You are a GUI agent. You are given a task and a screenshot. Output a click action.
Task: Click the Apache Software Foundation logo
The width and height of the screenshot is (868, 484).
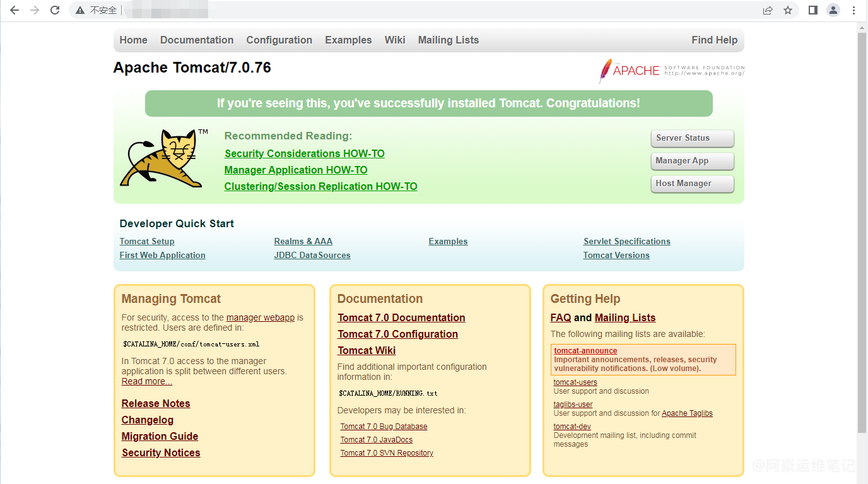pyautogui.click(x=672, y=70)
